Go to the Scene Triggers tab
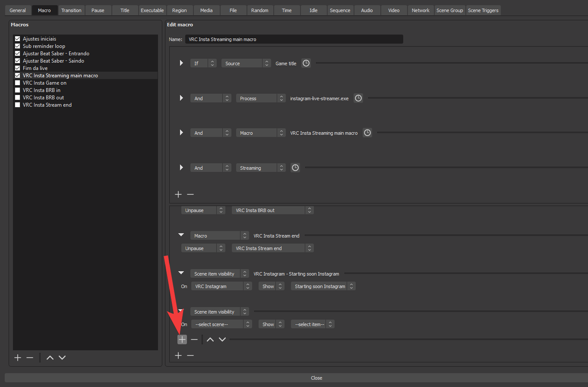The width and height of the screenshot is (588, 387). [483, 10]
